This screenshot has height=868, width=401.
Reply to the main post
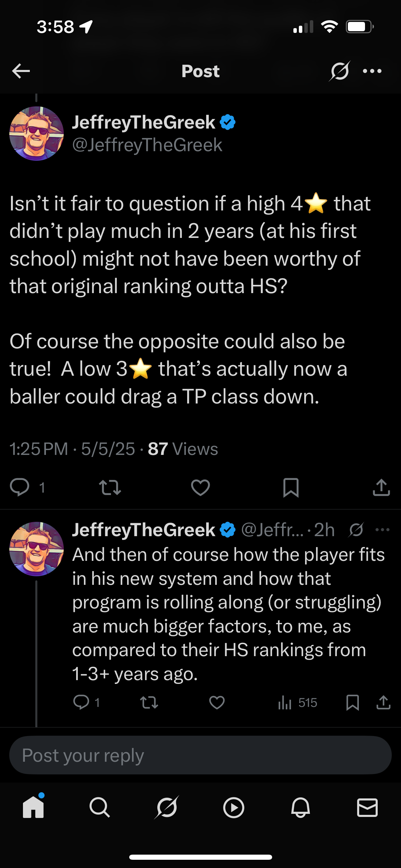[20, 487]
